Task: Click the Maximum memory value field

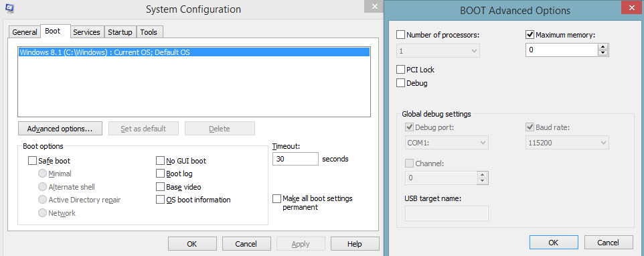Action: pyautogui.click(x=562, y=50)
